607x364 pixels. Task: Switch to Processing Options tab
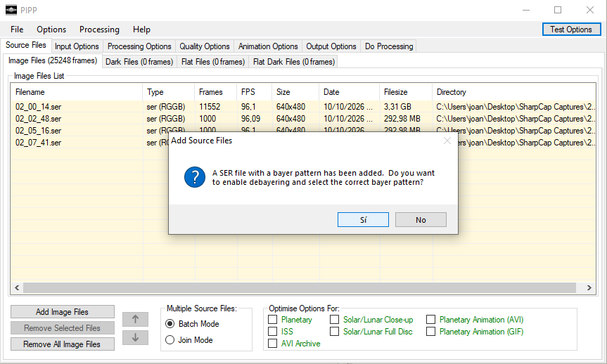[x=139, y=46]
